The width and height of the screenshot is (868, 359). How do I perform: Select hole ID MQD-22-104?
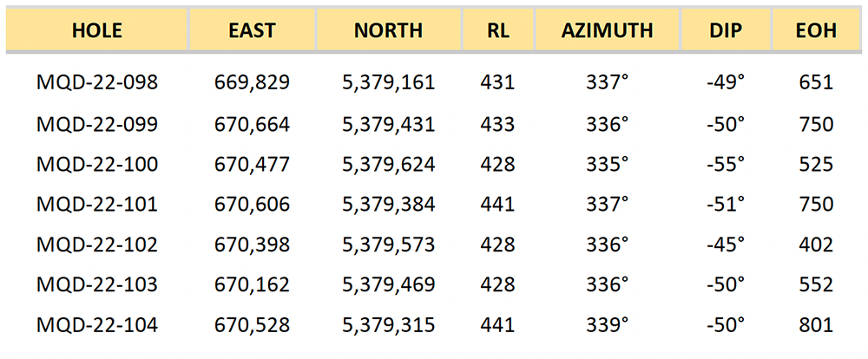tap(97, 325)
